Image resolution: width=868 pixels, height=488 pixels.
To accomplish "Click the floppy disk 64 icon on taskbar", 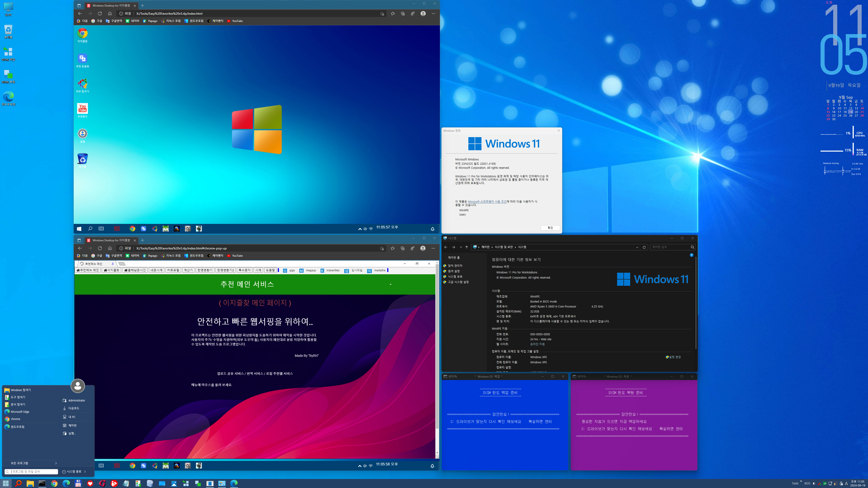I will point(78,483).
